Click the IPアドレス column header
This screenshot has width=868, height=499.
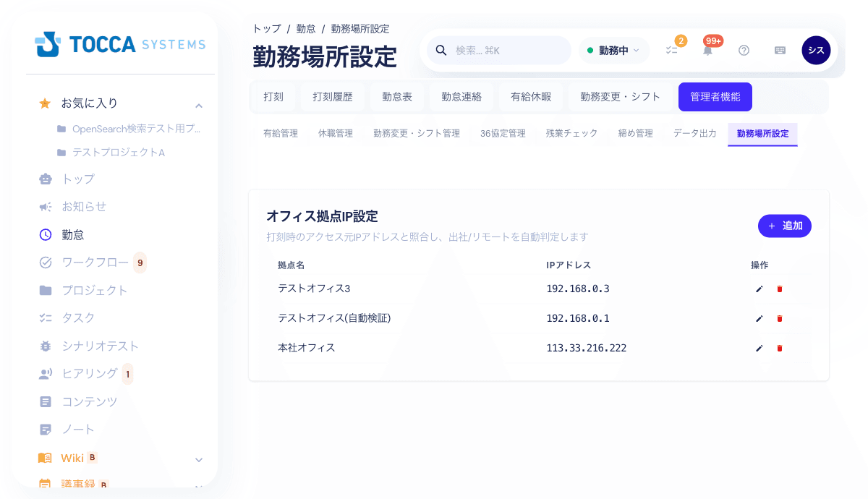click(x=569, y=265)
